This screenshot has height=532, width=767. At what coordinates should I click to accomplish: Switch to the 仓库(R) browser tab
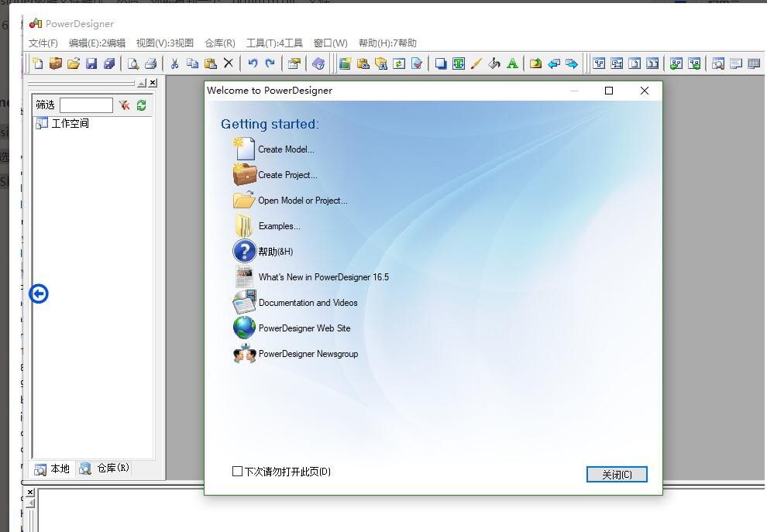click(x=105, y=469)
